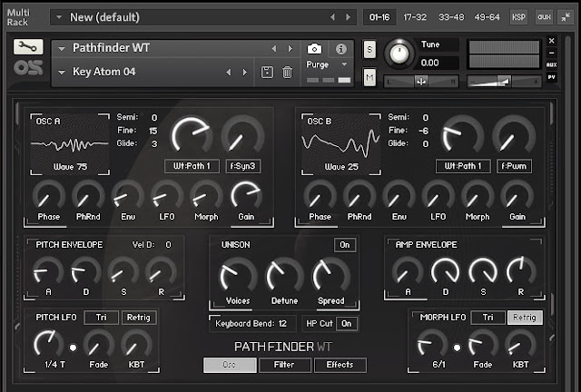
Task: Open OSC A Wt:Path 1 wavetable menu
Action: (192, 166)
